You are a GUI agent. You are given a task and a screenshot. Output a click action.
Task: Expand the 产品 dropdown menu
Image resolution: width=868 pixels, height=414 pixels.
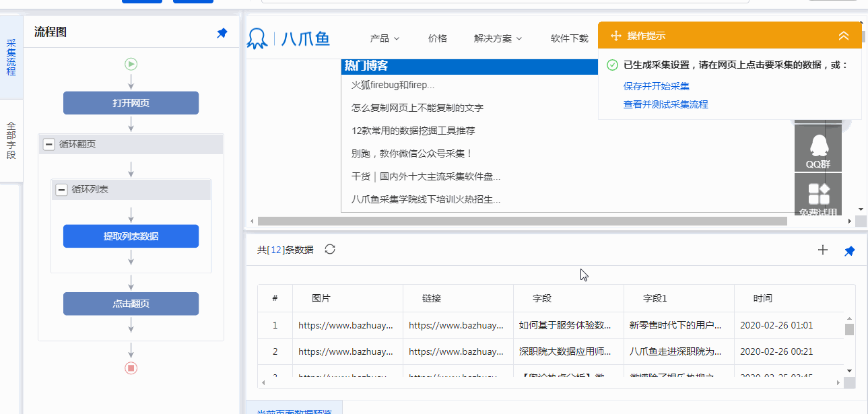[385, 38]
